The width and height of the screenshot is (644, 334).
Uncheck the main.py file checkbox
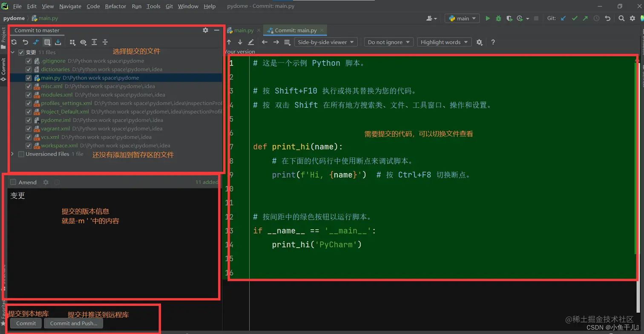point(29,78)
